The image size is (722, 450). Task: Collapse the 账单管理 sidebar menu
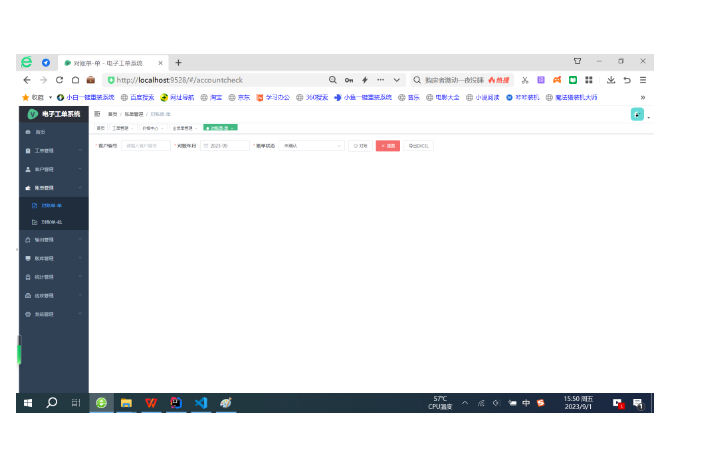[52, 187]
